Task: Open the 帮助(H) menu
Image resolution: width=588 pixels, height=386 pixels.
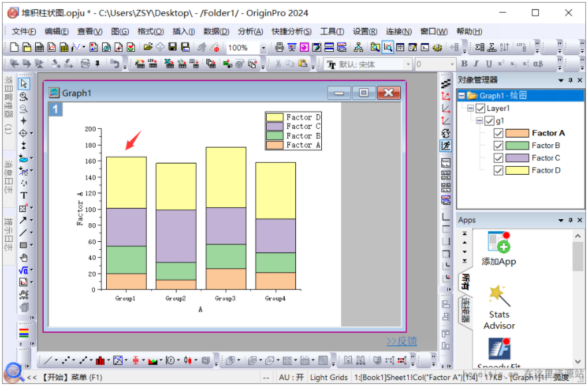Action: pos(469,31)
